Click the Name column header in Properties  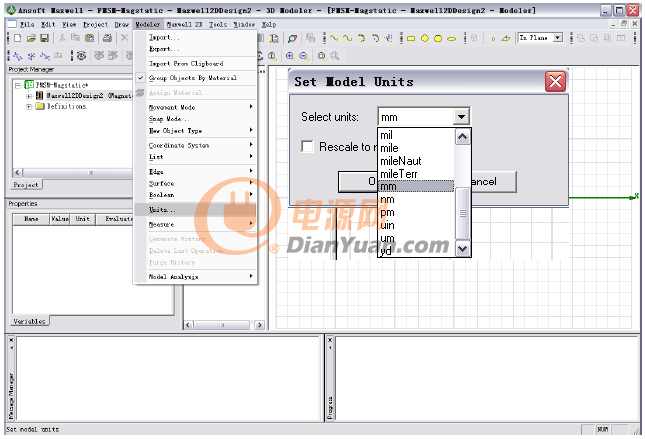click(x=31, y=219)
